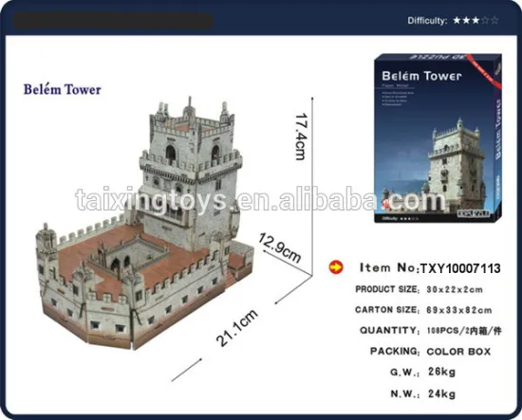Screen dimensions: 522x420
Task: Click the Difficulty star rating
Action: 475,21
